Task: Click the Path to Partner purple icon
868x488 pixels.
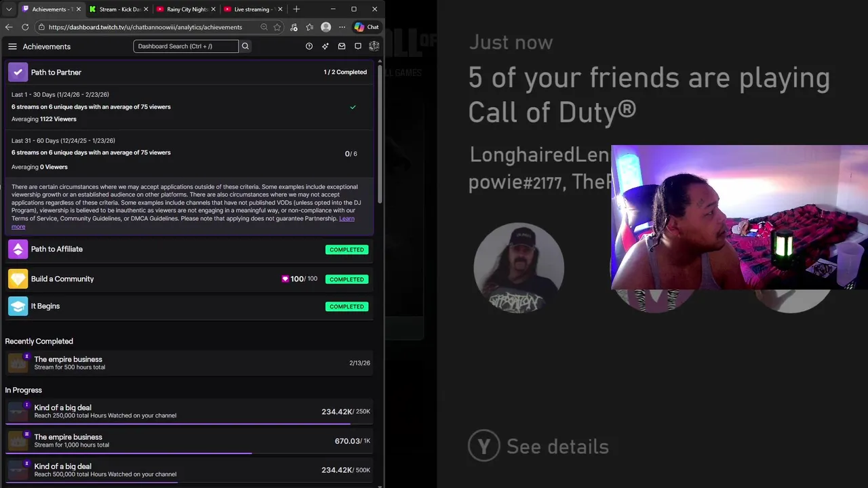Action: 18,72
